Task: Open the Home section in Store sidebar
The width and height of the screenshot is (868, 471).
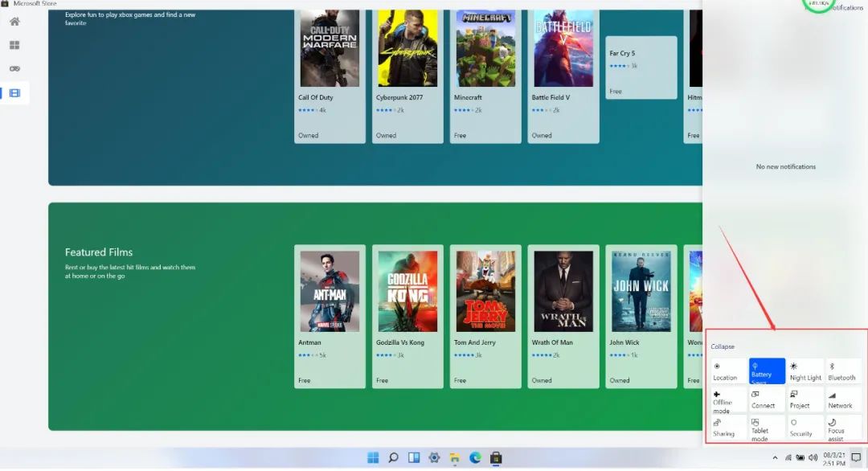Action: [14, 22]
